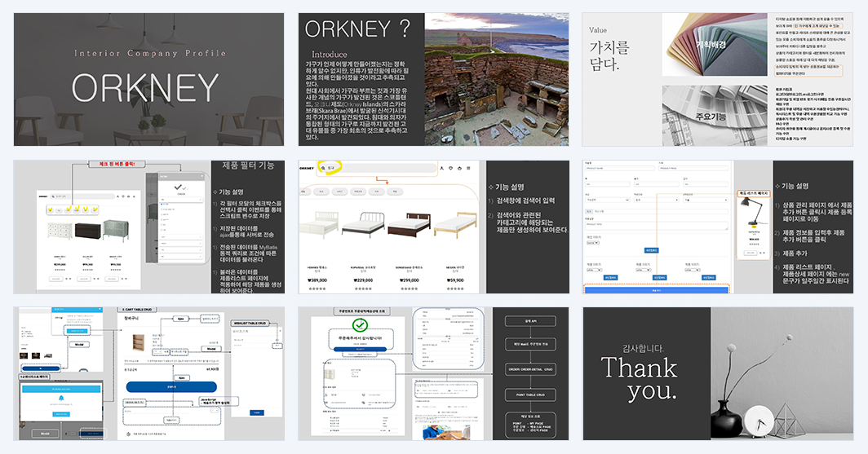868x454 pixels.
Task: Select the metal frame bed priced ₩229,000
Action: 363,224
